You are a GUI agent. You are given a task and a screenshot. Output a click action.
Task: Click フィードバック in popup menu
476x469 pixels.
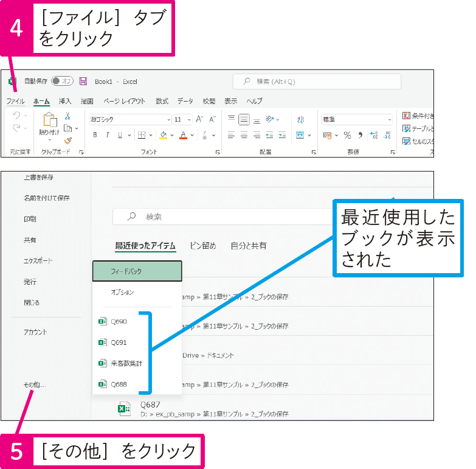[x=137, y=271]
